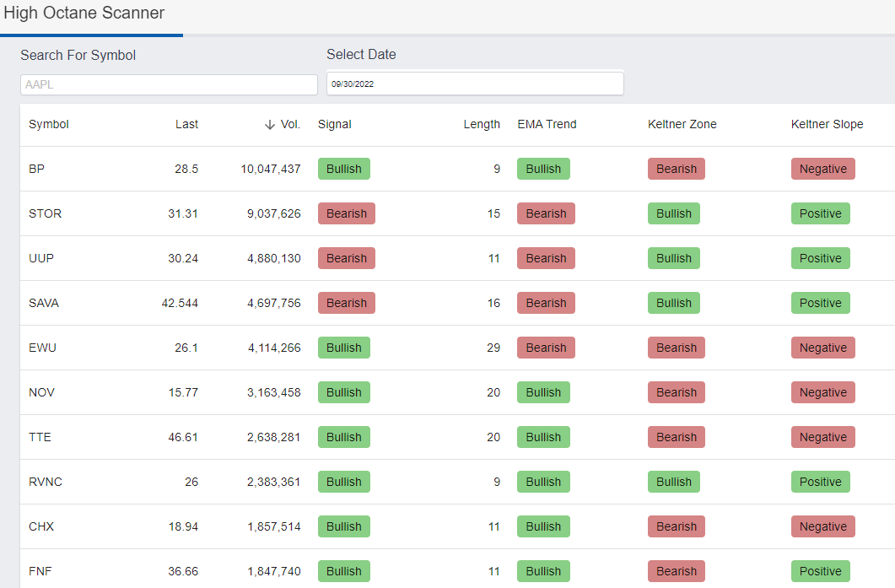Click the RVNC volume 2,383,361
Viewport: 895px width, 588px height.
[x=274, y=482]
